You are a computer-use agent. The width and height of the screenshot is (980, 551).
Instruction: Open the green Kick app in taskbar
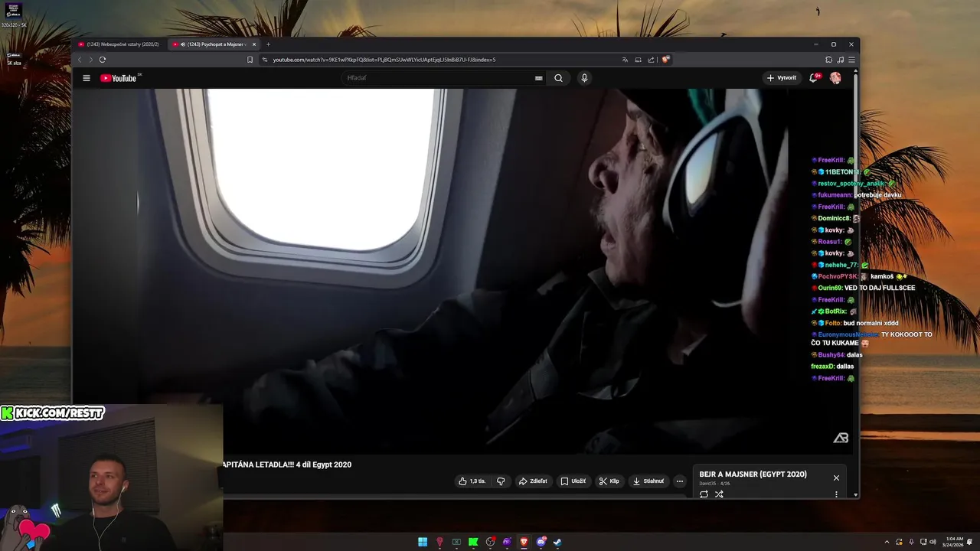tap(473, 542)
